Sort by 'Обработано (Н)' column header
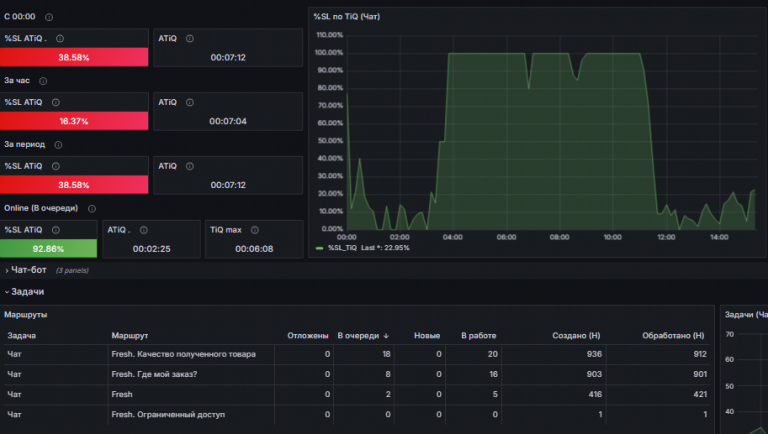Viewport: 768px width, 434px height. pyautogui.click(x=673, y=336)
